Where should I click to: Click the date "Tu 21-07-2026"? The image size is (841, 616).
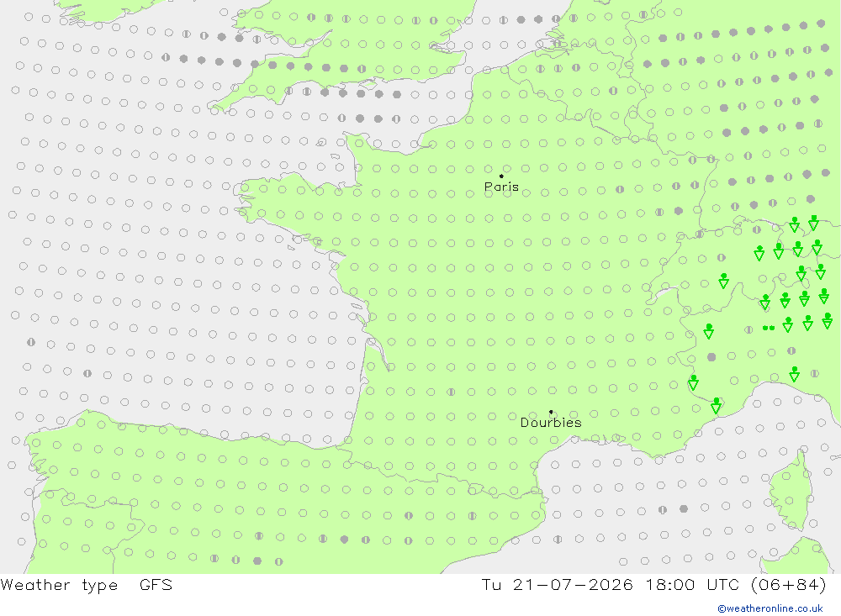(x=557, y=584)
